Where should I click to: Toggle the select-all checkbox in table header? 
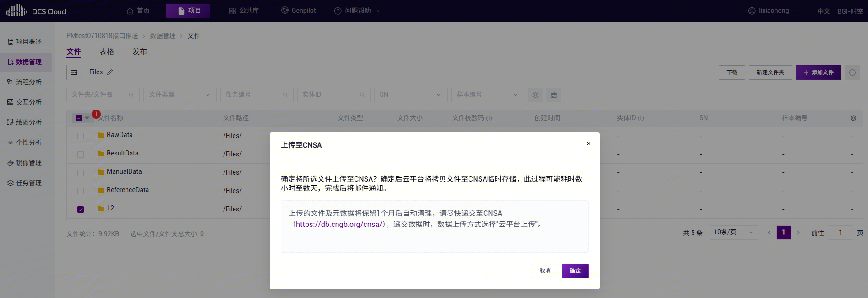pyautogui.click(x=79, y=118)
